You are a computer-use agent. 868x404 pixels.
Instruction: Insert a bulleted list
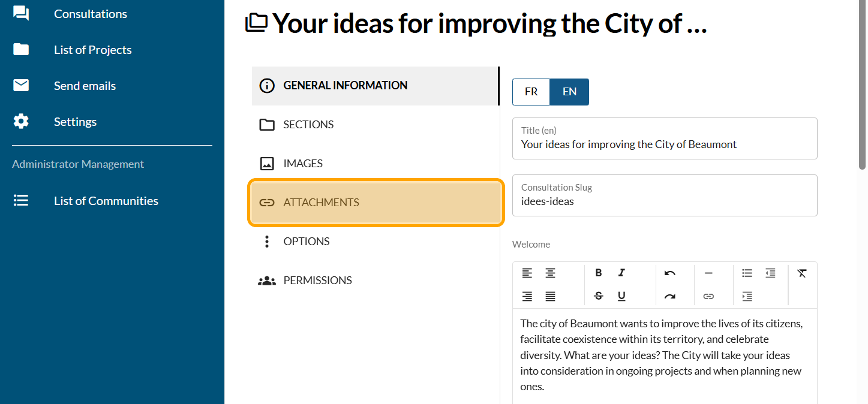pos(747,273)
